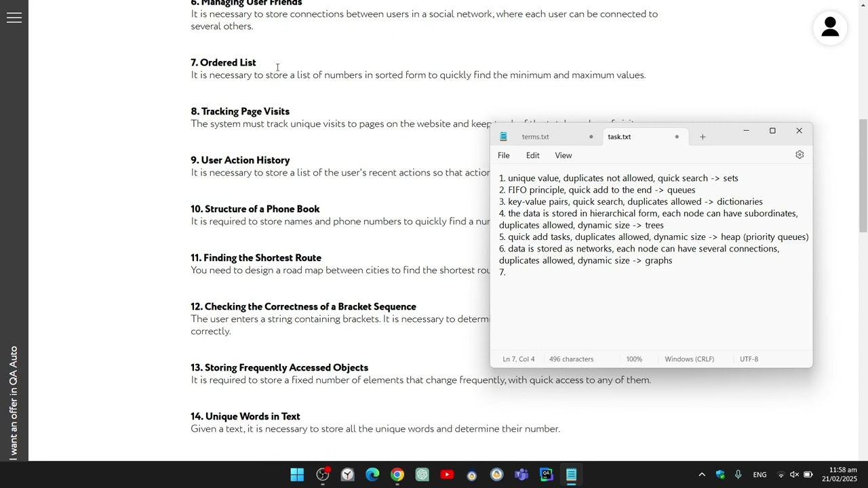Screen dimensions: 868x488
Task: Click the line '1. unique value, duplicates not allowed'
Action: point(618,178)
